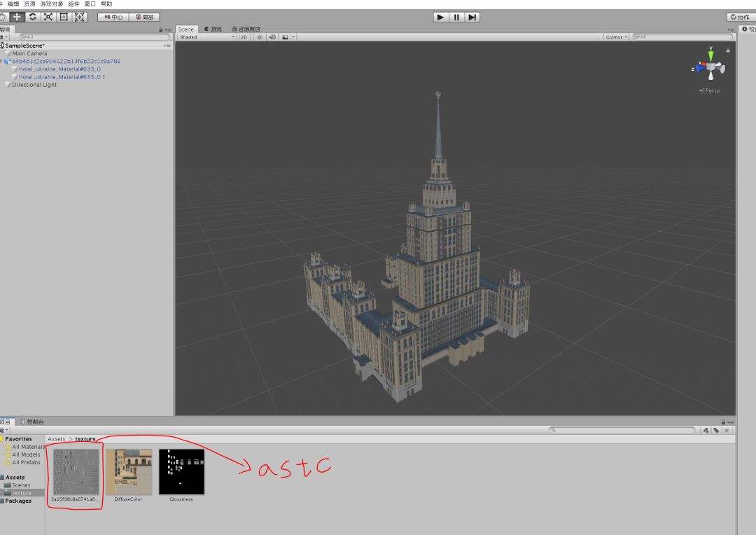This screenshot has width=756, height=535.
Task: Toggle scene effects image icon
Action: coord(285,37)
